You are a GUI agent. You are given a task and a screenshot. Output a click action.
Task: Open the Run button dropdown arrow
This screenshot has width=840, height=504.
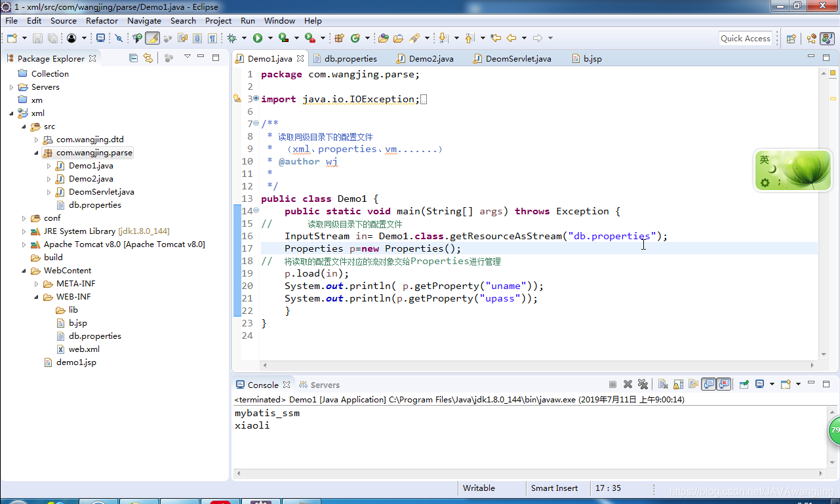click(x=270, y=38)
